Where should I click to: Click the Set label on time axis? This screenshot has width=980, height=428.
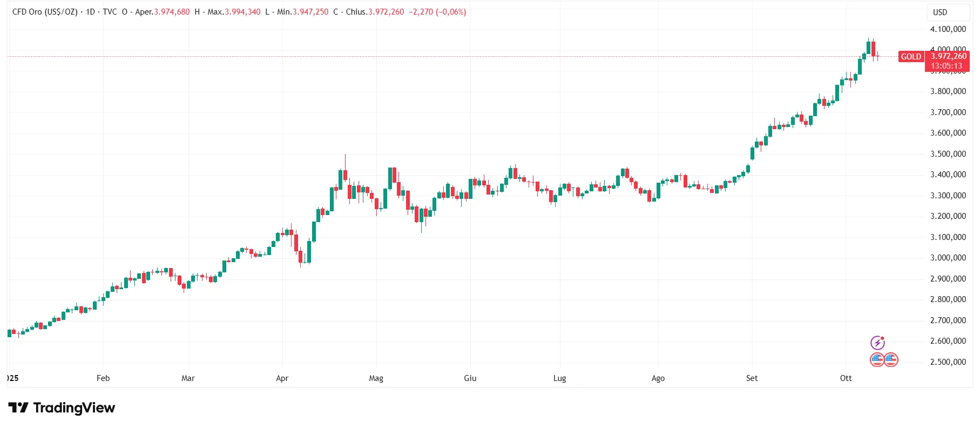[x=752, y=378]
